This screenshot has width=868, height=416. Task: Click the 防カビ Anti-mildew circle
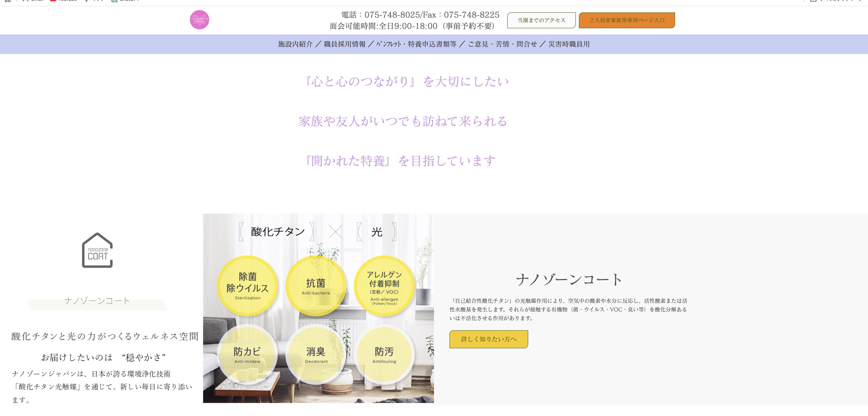point(247,354)
